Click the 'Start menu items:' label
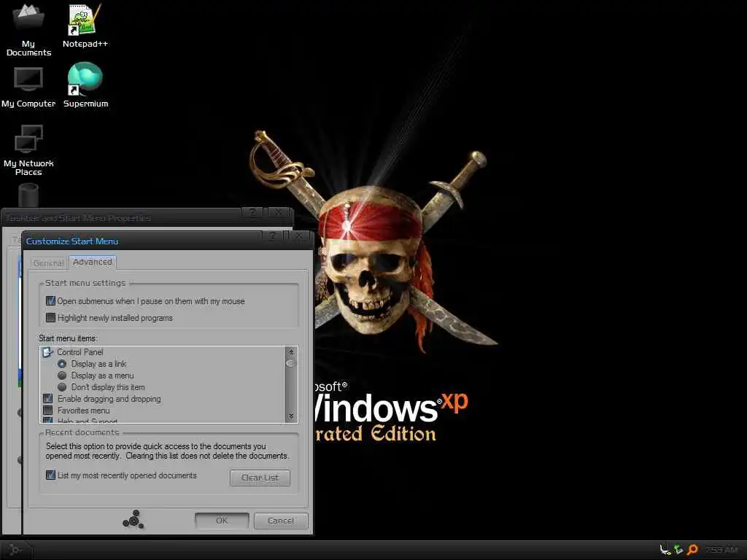 click(x=68, y=338)
